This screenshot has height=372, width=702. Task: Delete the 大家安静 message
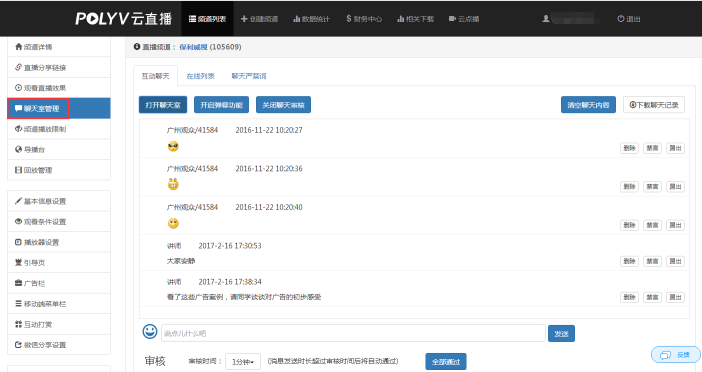[x=629, y=261]
